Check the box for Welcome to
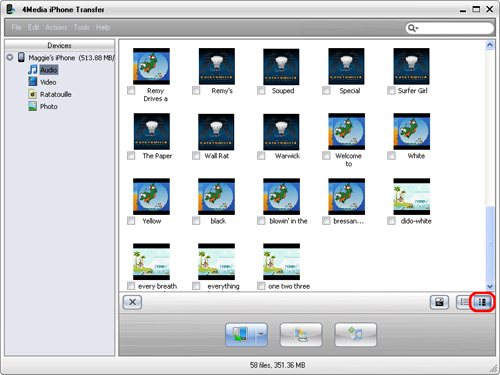The width and height of the screenshot is (500, 375). coord(326,156)
